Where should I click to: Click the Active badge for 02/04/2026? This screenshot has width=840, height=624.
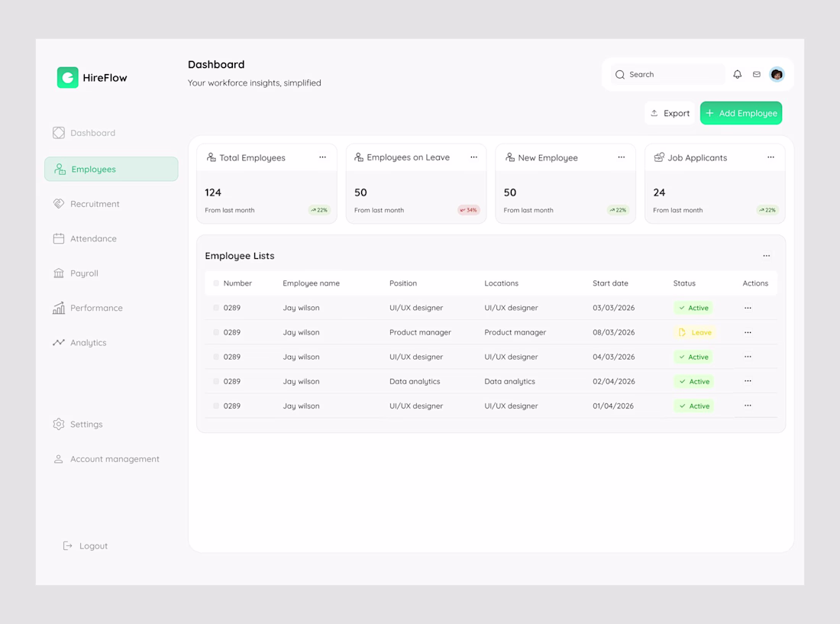point(693,382)
